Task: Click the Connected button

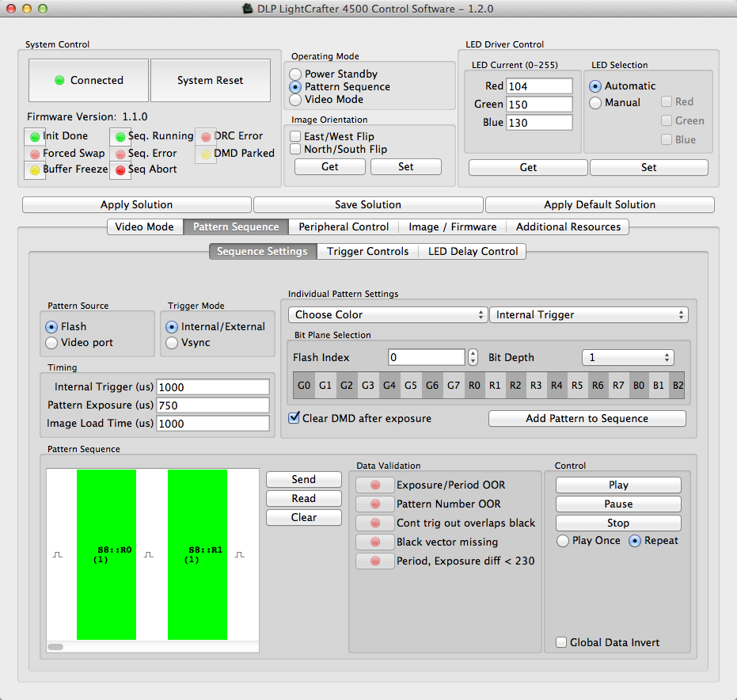Action: 89,81
